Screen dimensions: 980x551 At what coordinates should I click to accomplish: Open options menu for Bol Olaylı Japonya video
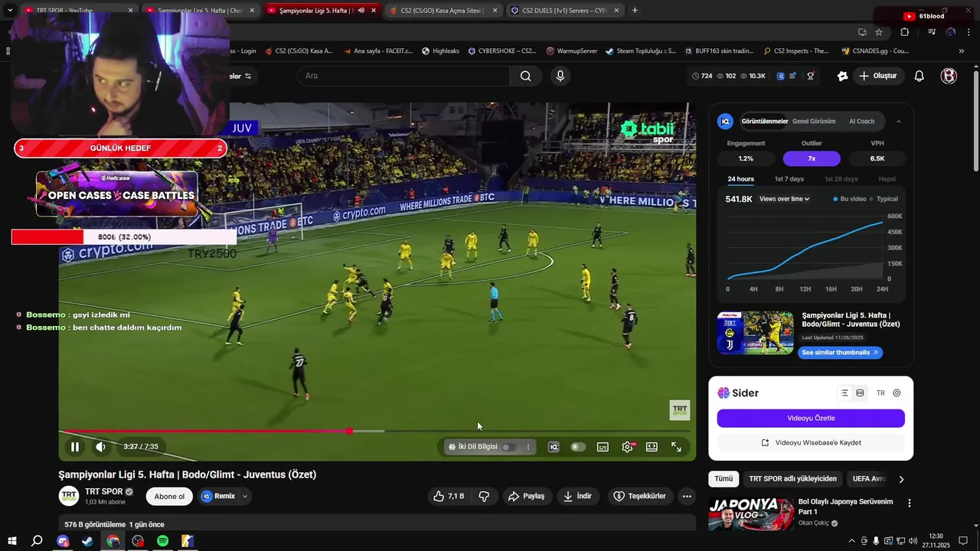[x=910, y=504]
